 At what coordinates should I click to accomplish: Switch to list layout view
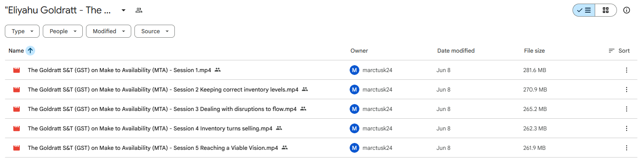[x=584, y=10]
